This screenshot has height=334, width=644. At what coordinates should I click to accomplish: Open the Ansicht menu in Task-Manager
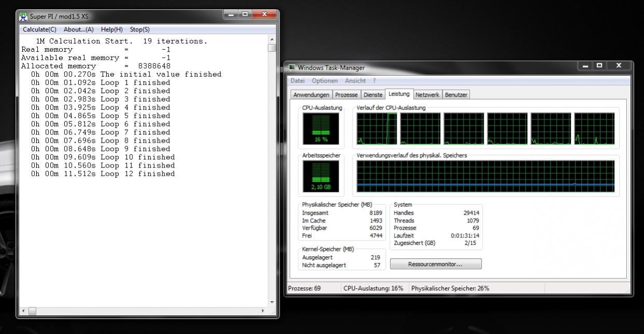pos(355,80)
